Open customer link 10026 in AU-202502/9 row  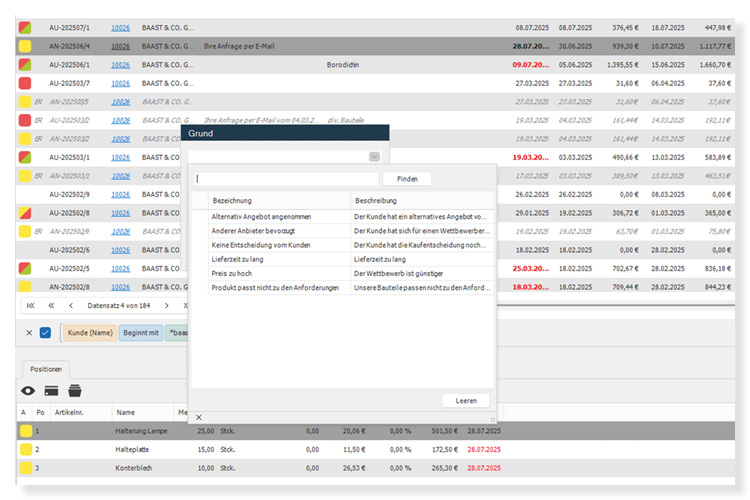pyautogui.click(x=121, y=194)
